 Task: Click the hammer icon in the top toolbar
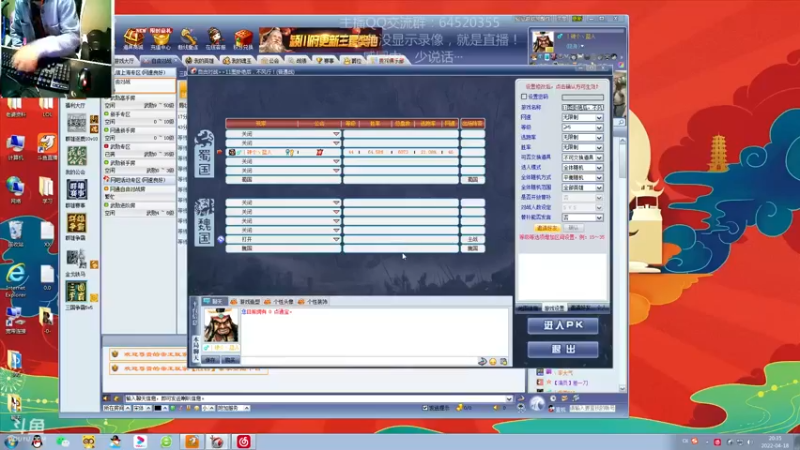pos(188,39)
